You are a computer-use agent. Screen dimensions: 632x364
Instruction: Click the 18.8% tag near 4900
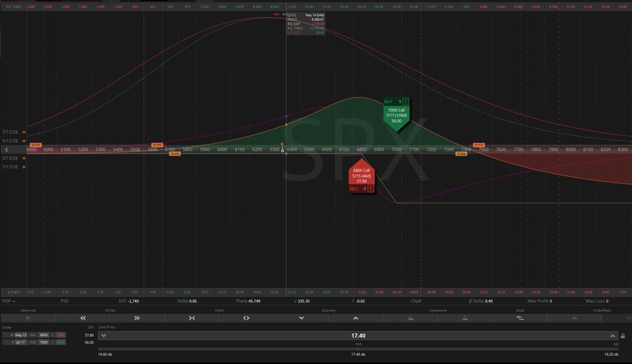tap(35, 145)
